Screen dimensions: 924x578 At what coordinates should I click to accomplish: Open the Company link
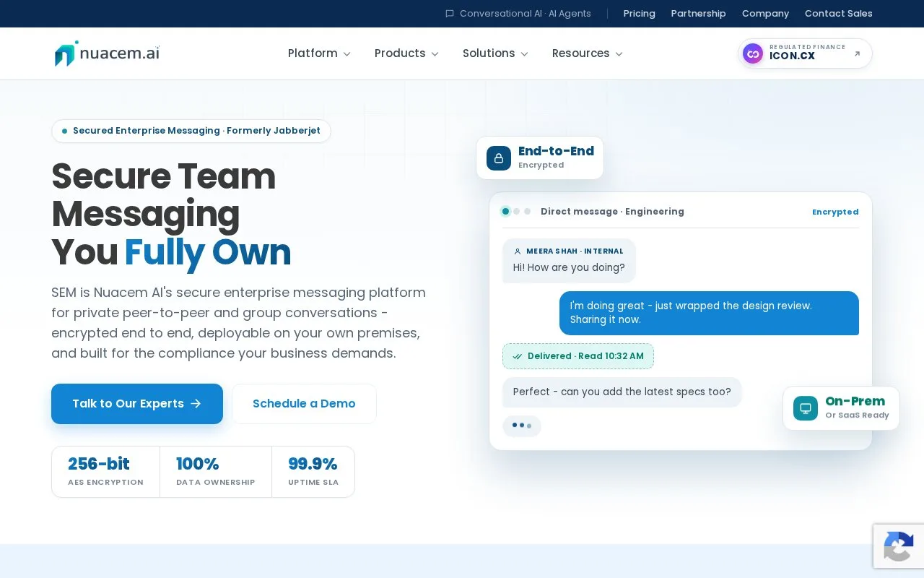(765, 14)
